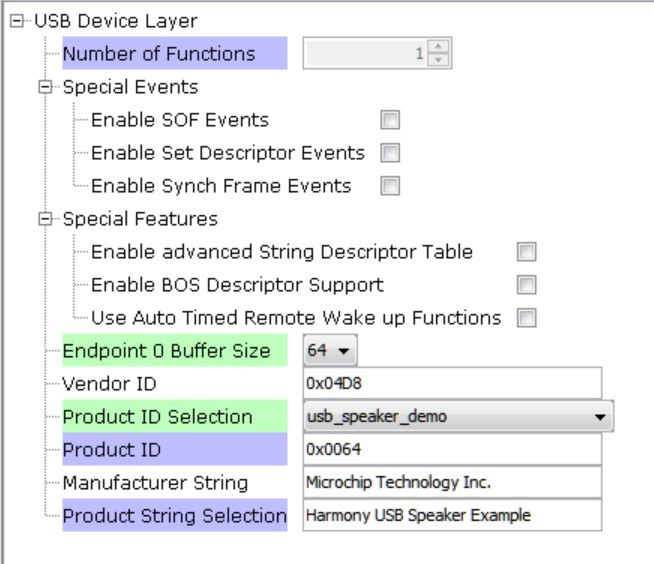Open the Product ID Selection dropdown
654x564 pixels.
click(458, 416)
